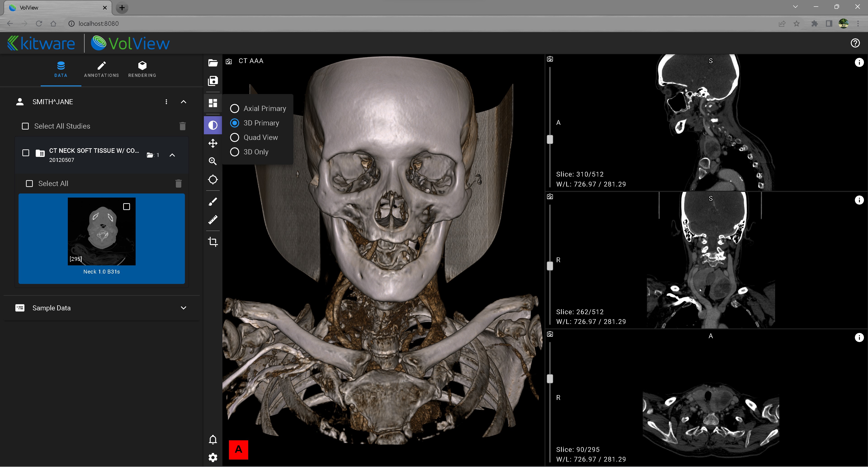868x467 pixels.
Task: Open settings gear in the toolbar
Action: (x=213, y=458)
